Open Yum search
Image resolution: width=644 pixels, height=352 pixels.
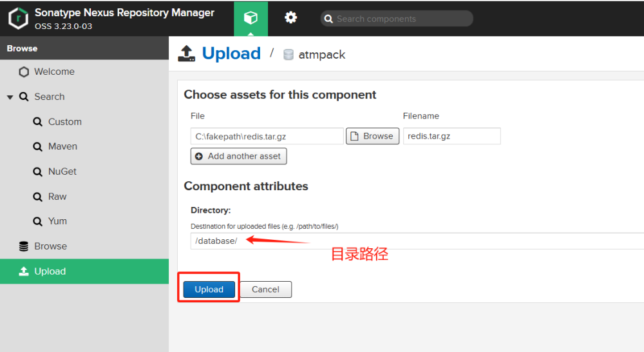coord(57,221)
